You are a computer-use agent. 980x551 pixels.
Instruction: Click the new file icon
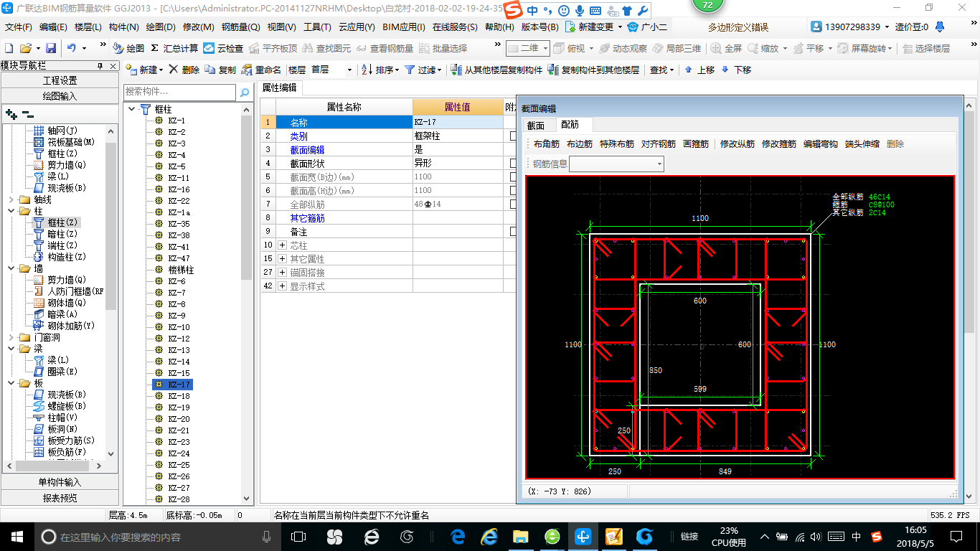point(9,48)
